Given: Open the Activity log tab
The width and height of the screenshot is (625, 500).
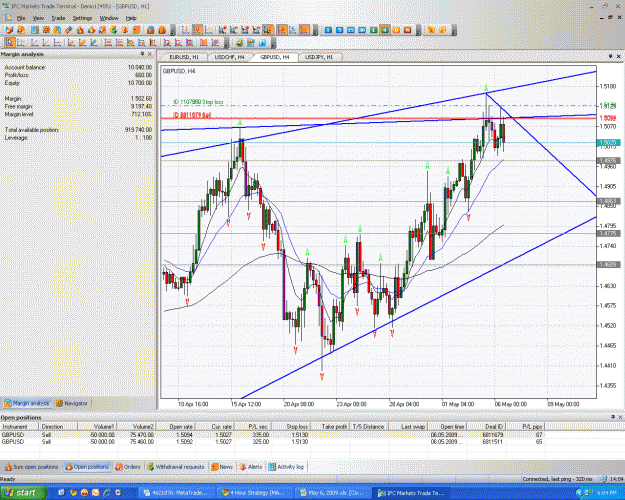Looking at the screenshot, I should (286, 467).
